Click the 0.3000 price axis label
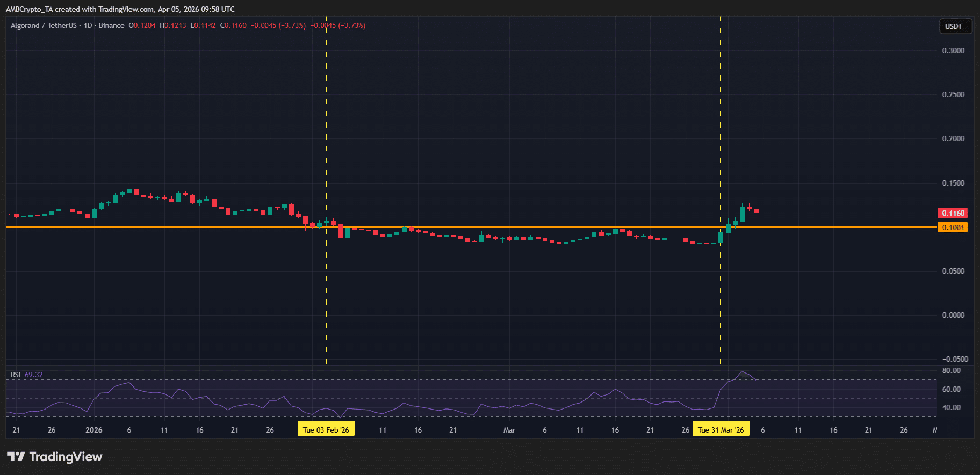Viewport: 980px width, 475px height. 953,50
